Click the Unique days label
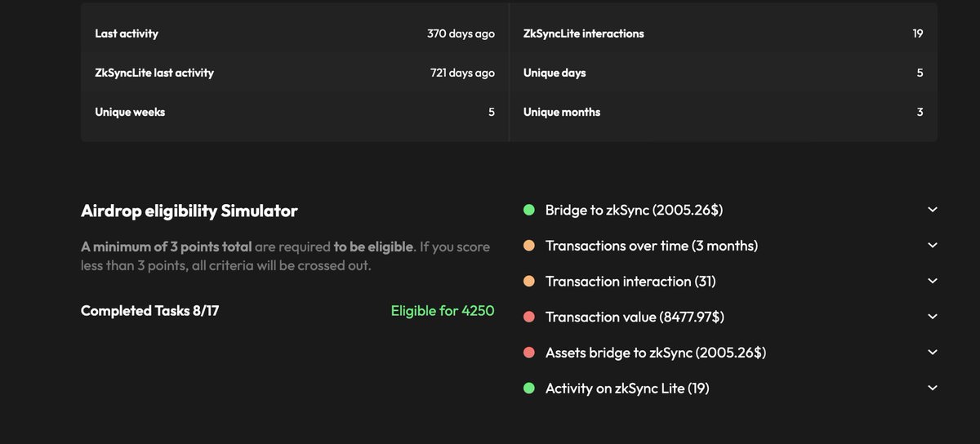 coord(555,73)
